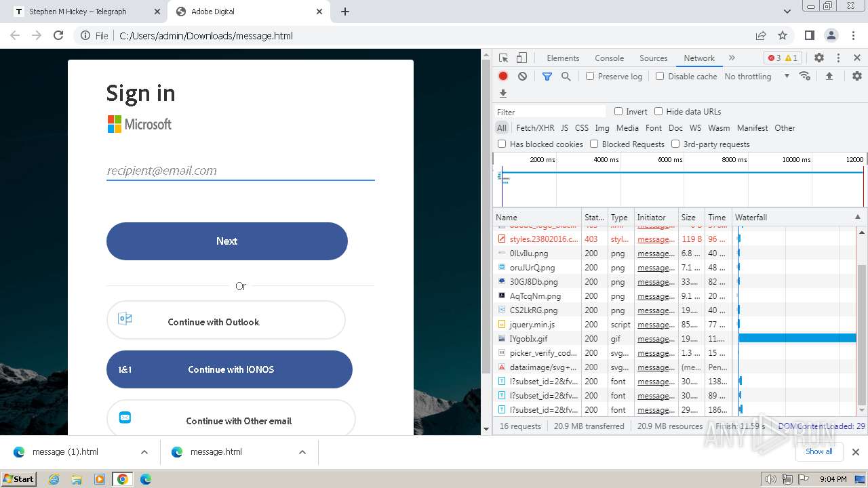Switch to the Elements tab

pyautogui.click(x=563, y=58)
